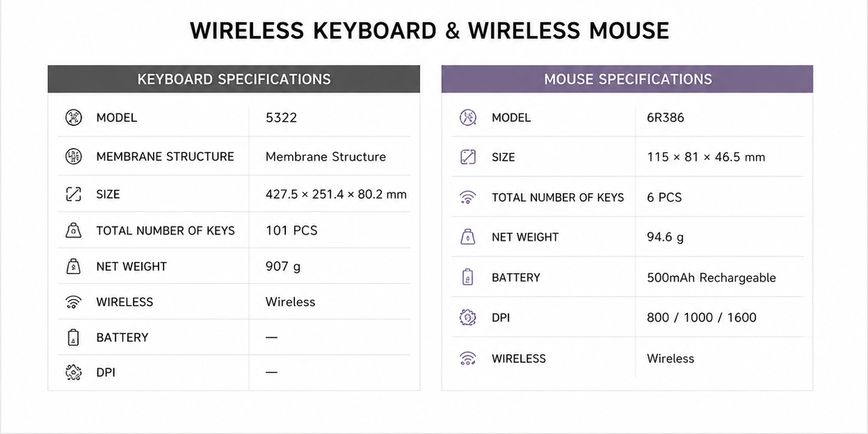Click the mouse NET WEIGHT icon
This screenshot has width=868, height=434.
point(468,237)
